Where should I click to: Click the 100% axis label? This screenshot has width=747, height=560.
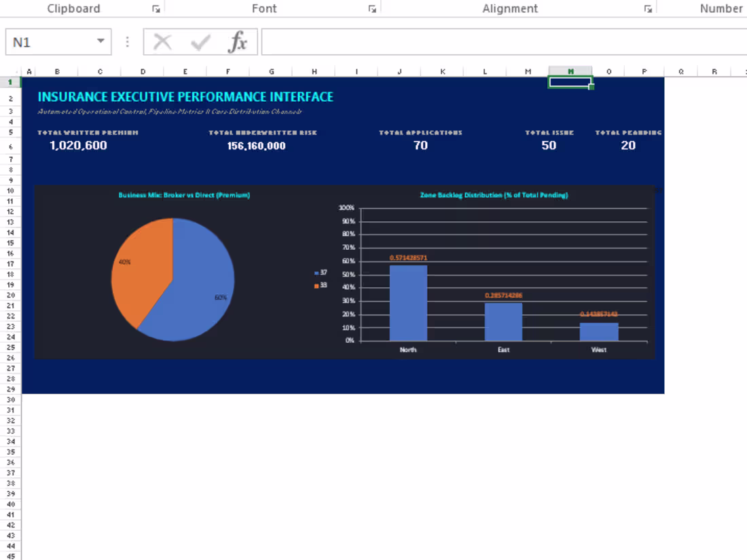click(x=347, y=208)
